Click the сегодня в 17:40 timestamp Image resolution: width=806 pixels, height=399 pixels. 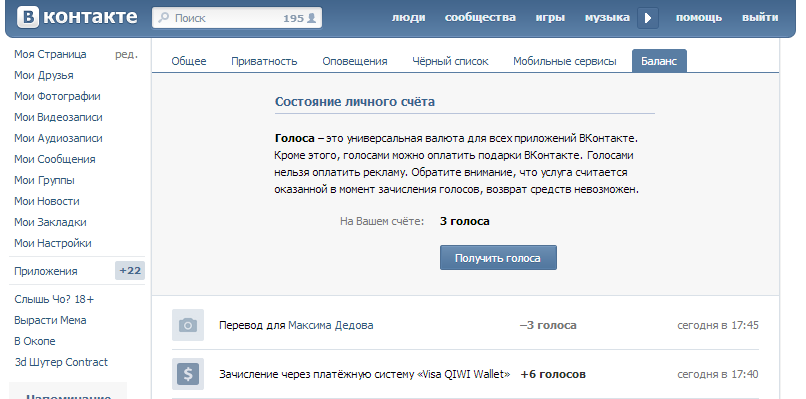718,374
